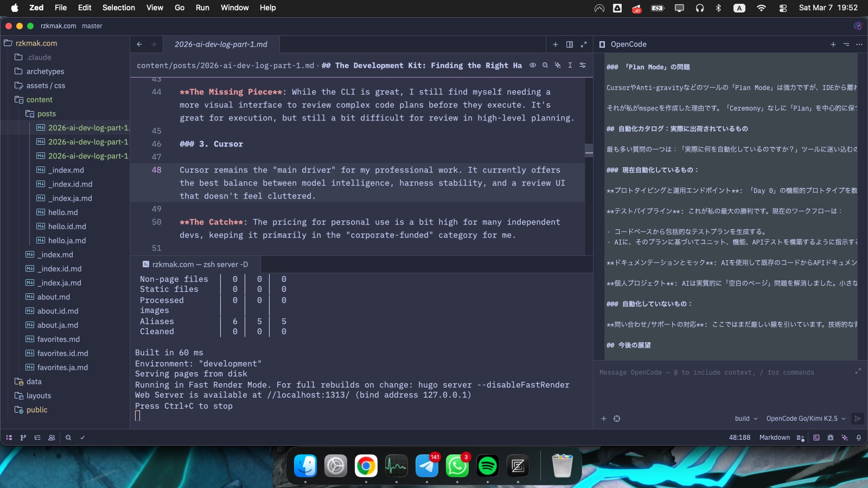Open buffer search with the magnifier icon

pyautogui.click(x=545, y=65)
